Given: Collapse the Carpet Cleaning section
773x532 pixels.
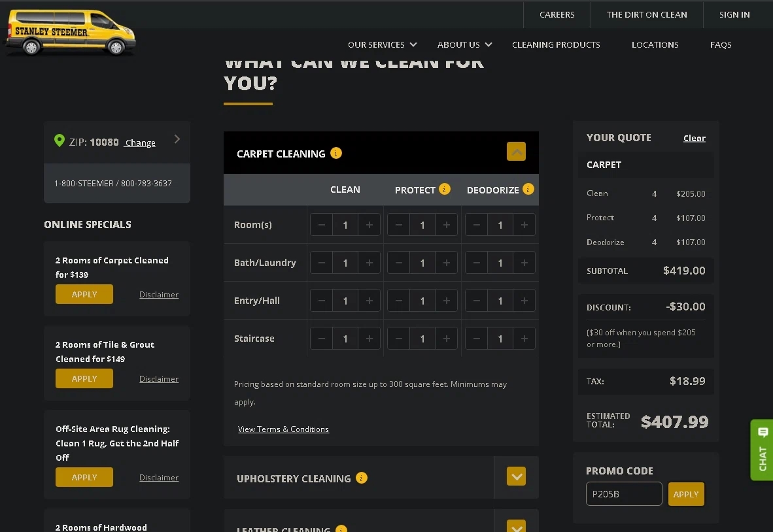Looking at the screenshot, I should (516, 151).
